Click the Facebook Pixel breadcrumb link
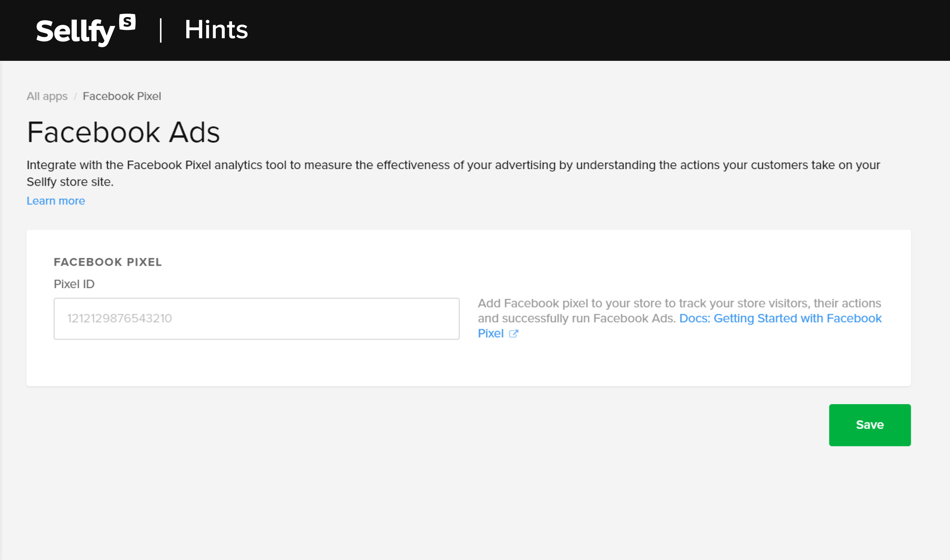Image resolution: width=950 pixels, height=560 pixels. click(122, 96)
